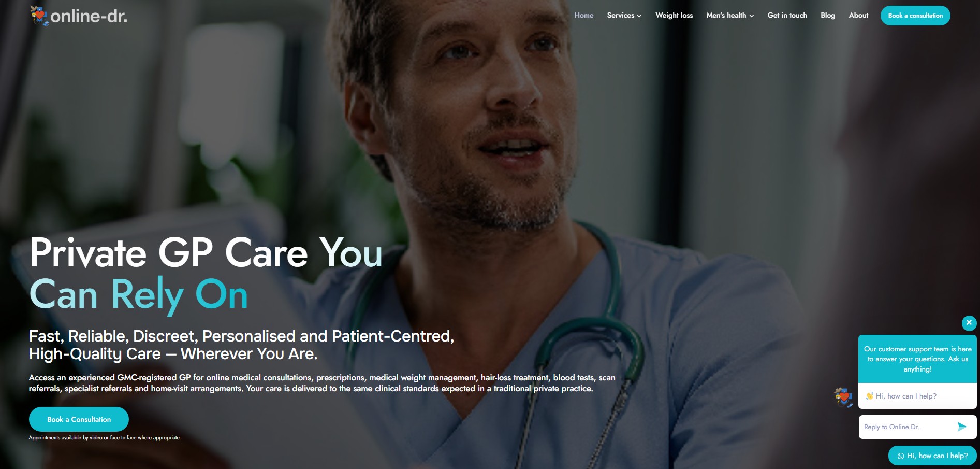Open the Weight loss page
This screenshot has height=469, width=980.
674,15
